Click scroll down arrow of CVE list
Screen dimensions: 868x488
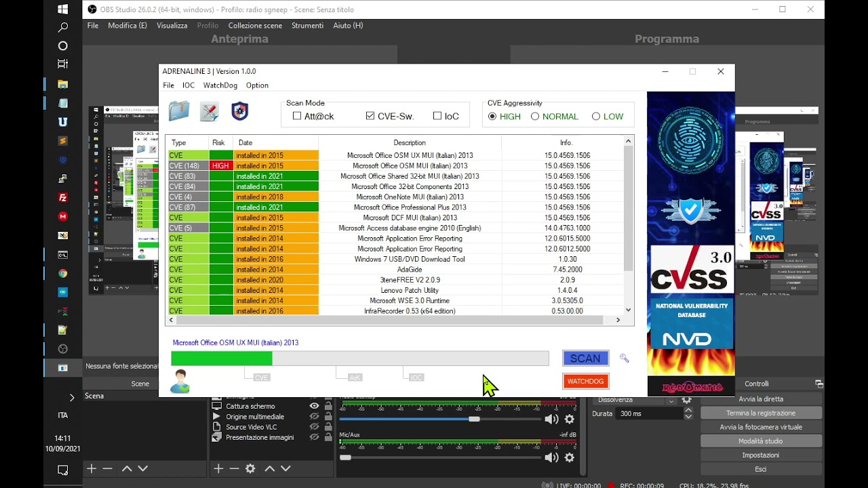(x=629, y=310)
